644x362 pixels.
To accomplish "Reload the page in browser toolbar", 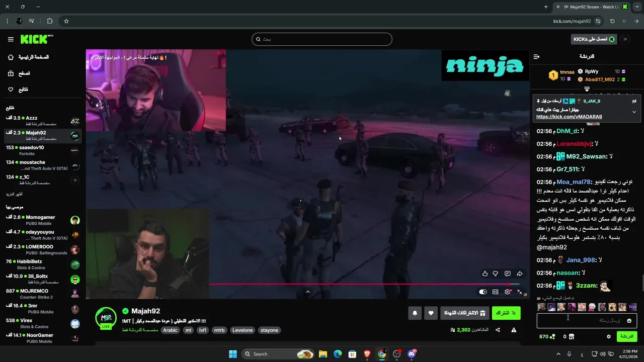I will coord(612,21).
